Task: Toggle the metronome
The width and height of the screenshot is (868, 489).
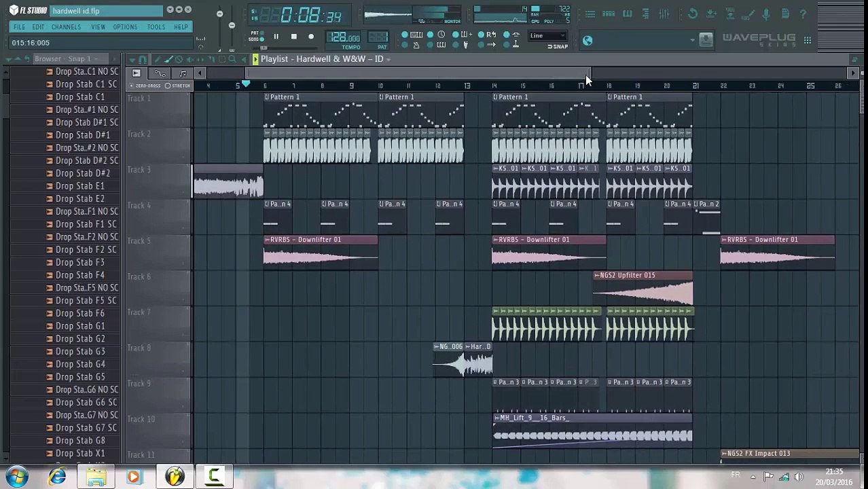Action: point(416,45)
